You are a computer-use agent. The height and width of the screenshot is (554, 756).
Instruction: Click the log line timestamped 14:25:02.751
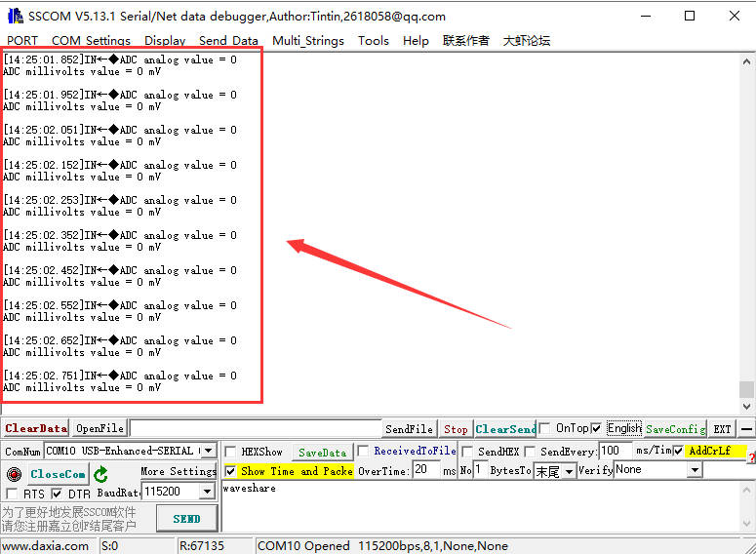(120, 376)
